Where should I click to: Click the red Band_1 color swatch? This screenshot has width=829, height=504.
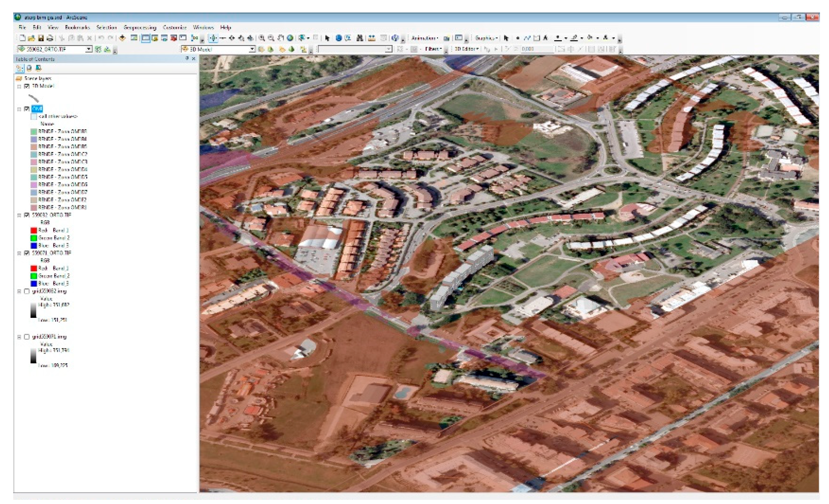34,231
